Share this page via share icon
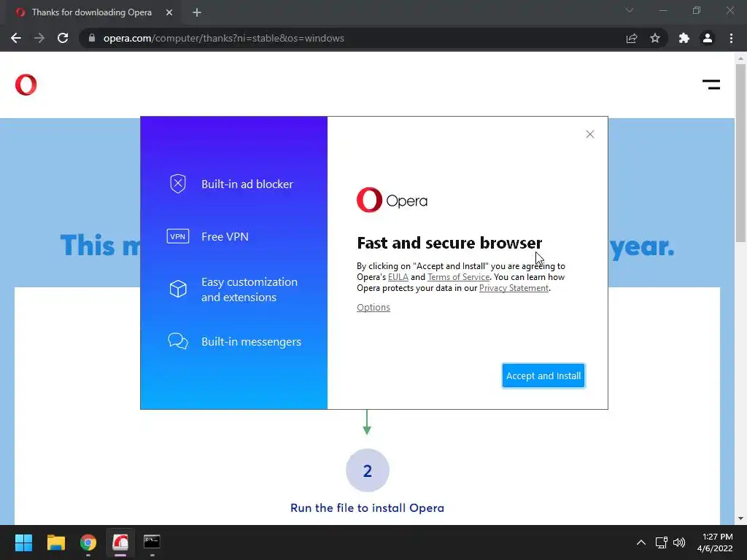Screen dimensions: 747x560 coord(631,38)
